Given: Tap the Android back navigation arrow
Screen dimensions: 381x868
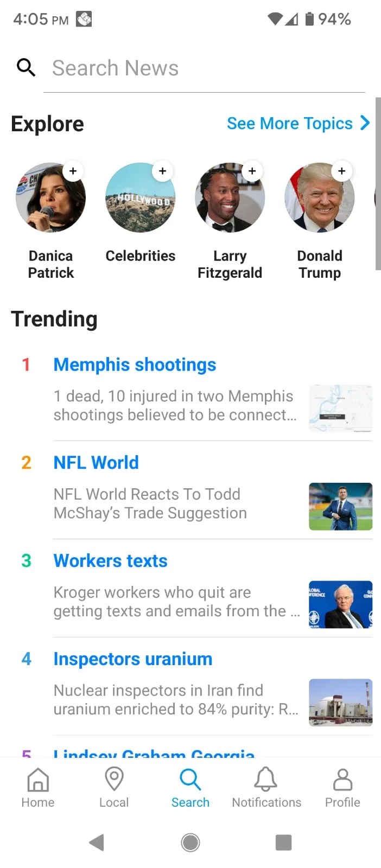Looking at the screenshot, I should [x=96, y=842].
